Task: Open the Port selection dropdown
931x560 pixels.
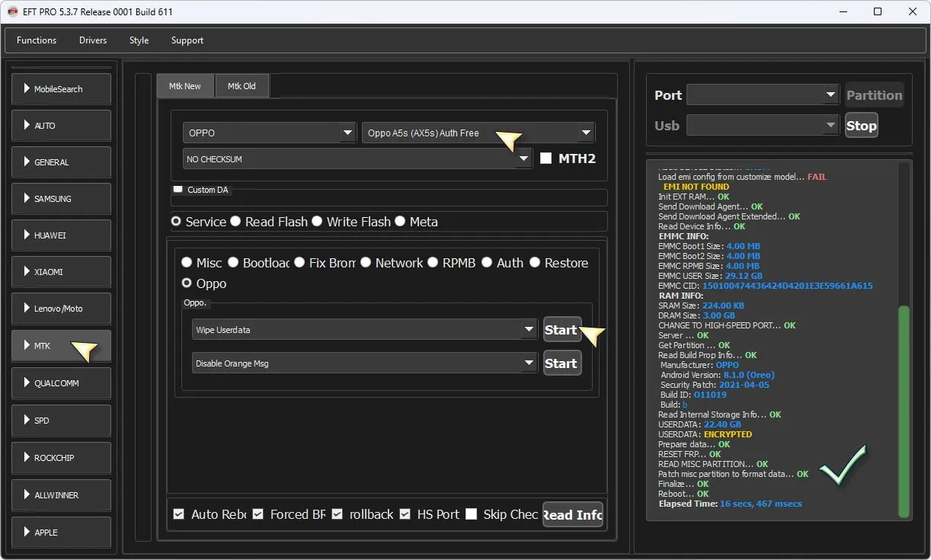Action: point(763,95)
